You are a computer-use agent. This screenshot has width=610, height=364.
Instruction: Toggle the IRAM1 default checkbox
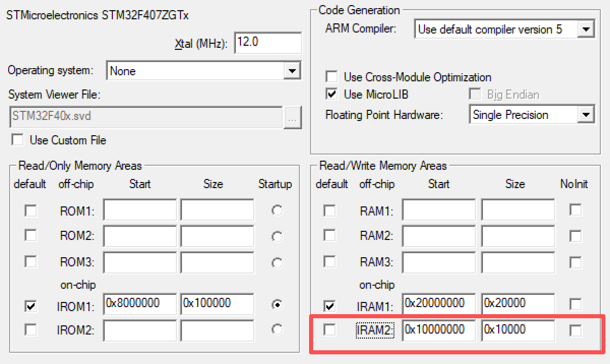click(x=330, y=306)
